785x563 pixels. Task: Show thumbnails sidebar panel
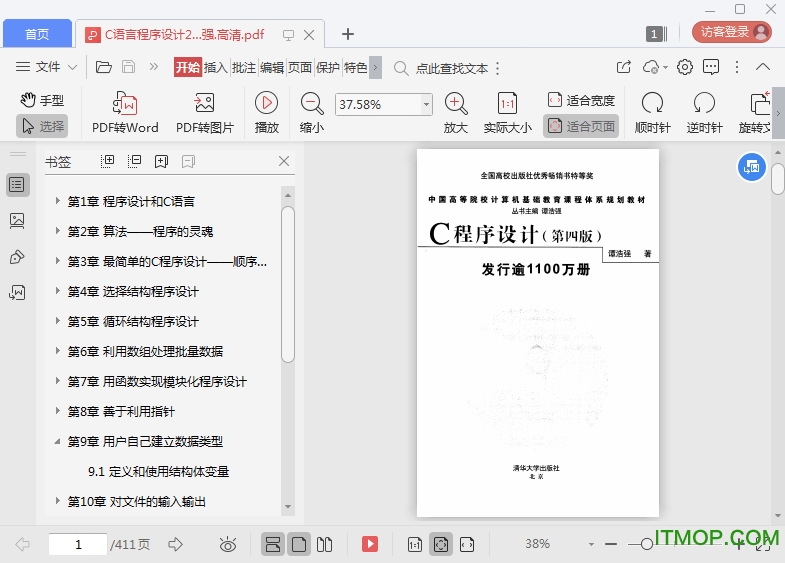tap(18, 220)
